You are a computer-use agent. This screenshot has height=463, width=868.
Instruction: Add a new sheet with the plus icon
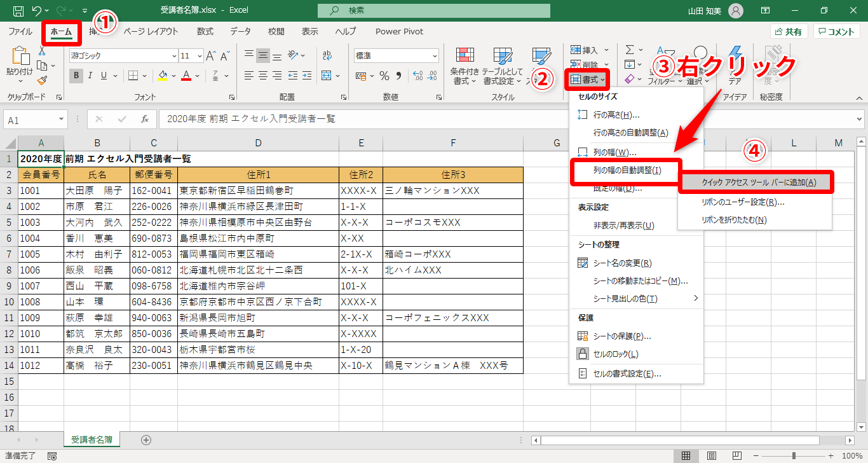click(x=146, y=439)
